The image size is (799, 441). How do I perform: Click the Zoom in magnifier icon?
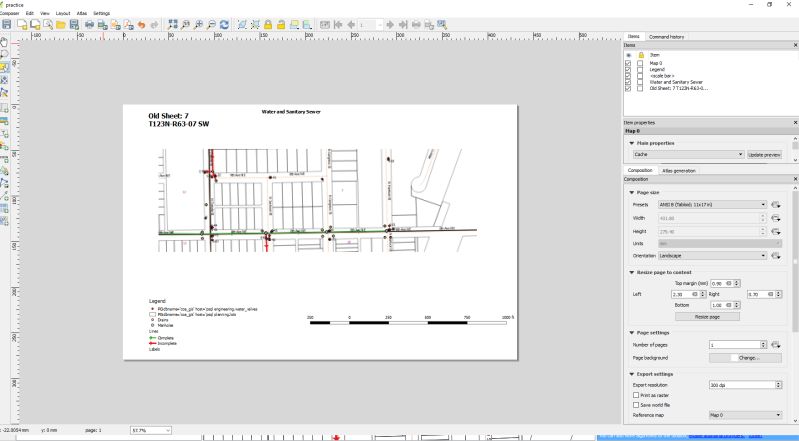pos(198,24)
